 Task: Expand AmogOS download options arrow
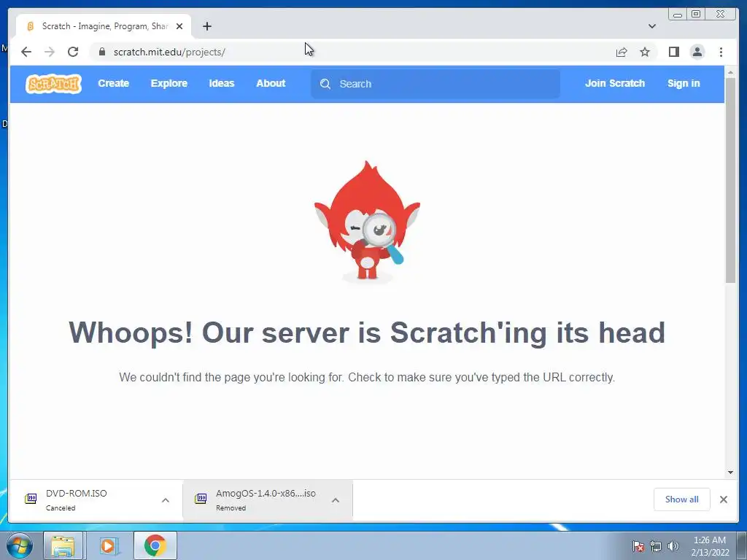click(336, 500)
